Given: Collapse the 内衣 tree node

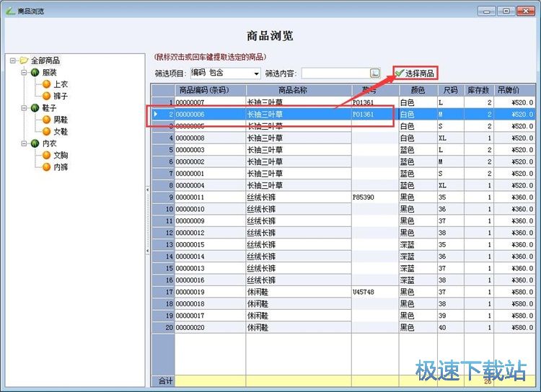Looking at the screenshot, I should [24, 143].
